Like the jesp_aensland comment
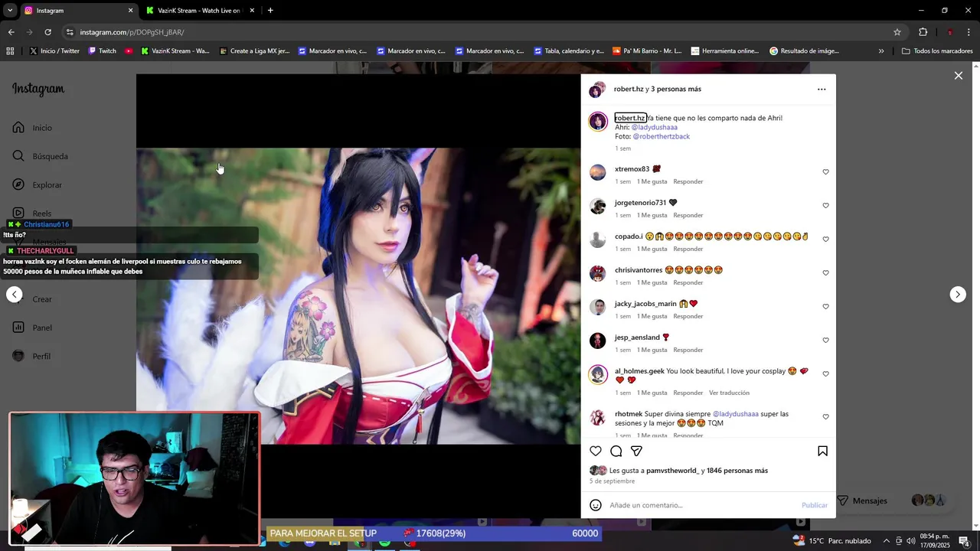This screenshot has width=980, height=551. click(825, 341)
